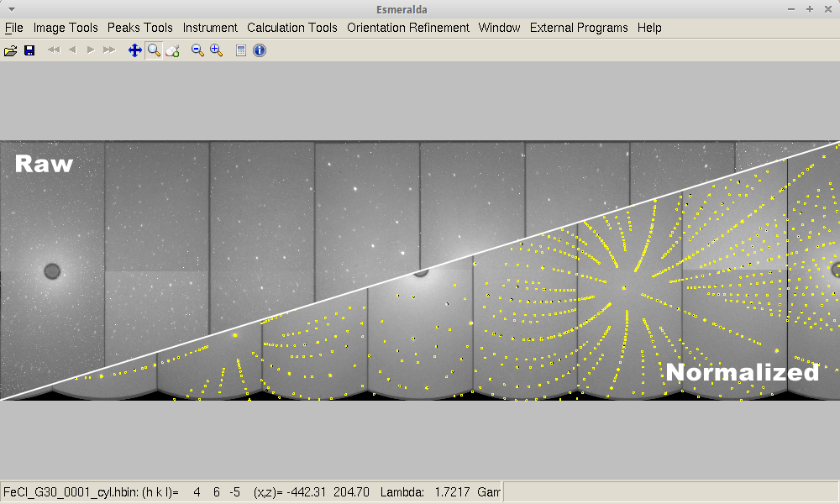Open the Window menu
The width and height of the screenshot is (840, 504).
(x=499, y=28)
